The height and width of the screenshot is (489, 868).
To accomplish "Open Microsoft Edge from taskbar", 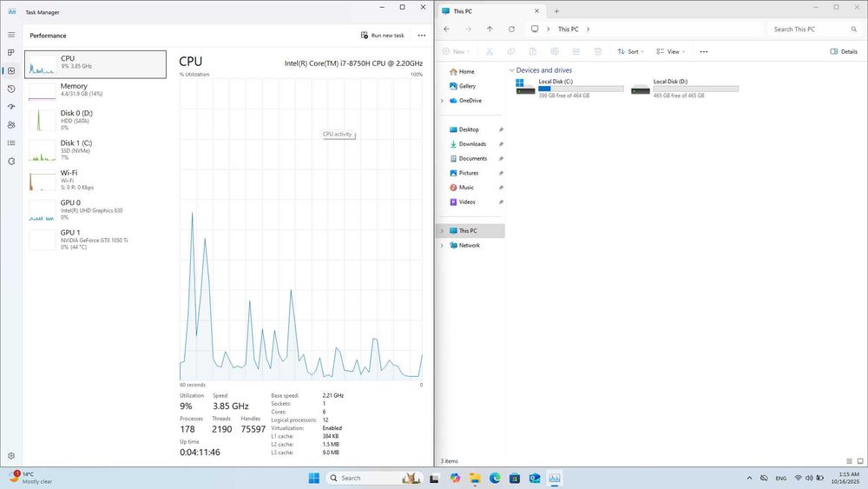I will (495, 478).
